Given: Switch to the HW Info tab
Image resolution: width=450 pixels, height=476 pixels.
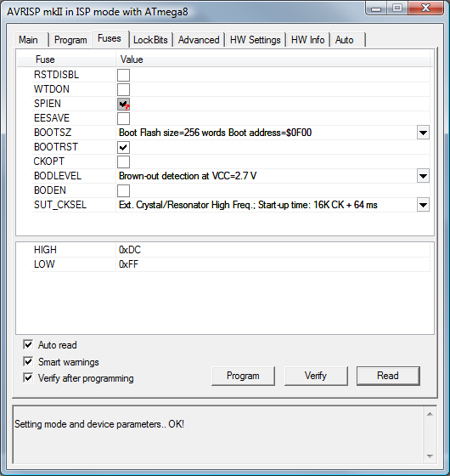Looking at the screenshot, I should pyautogui.click(x=307, y=40).
